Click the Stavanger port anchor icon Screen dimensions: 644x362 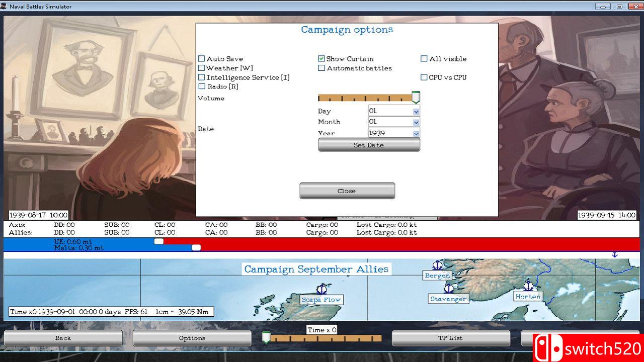coord(448,288)
